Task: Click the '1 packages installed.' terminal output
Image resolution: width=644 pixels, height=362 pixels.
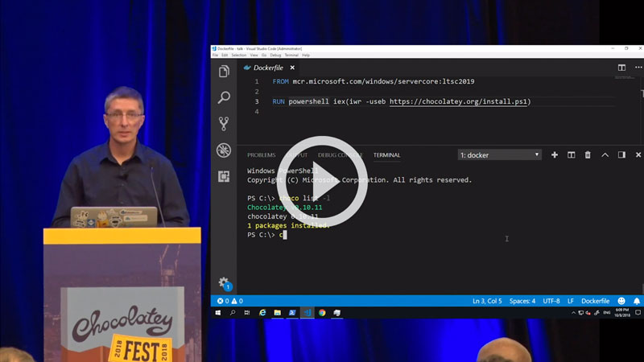Action: pyautogui.click(x=288, y=226)
